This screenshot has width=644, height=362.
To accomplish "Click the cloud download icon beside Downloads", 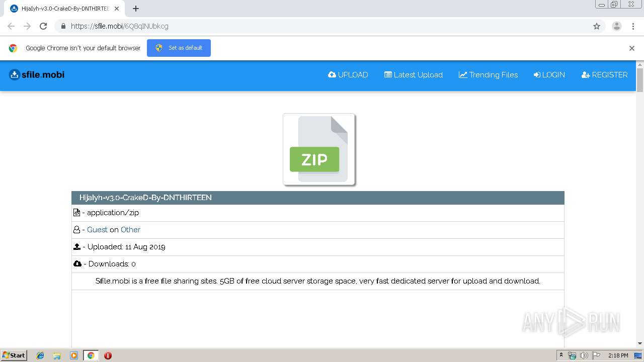I will 77,264.
